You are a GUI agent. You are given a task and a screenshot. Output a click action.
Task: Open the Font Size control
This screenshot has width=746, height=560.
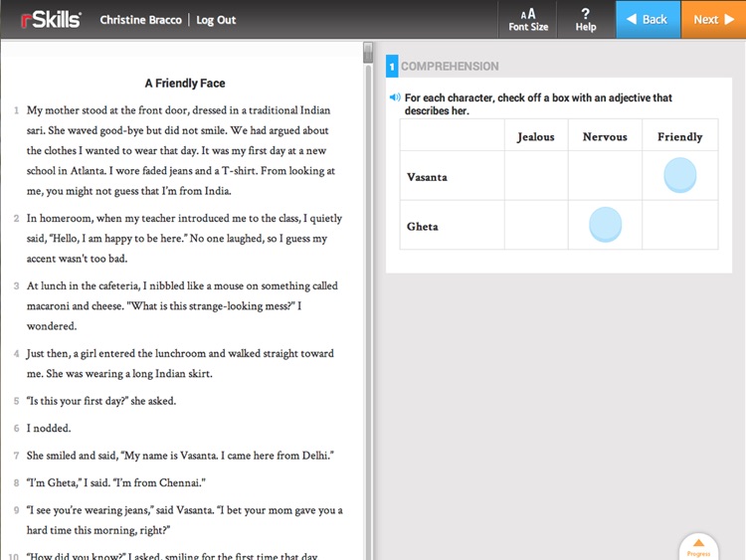click(528, 20)
